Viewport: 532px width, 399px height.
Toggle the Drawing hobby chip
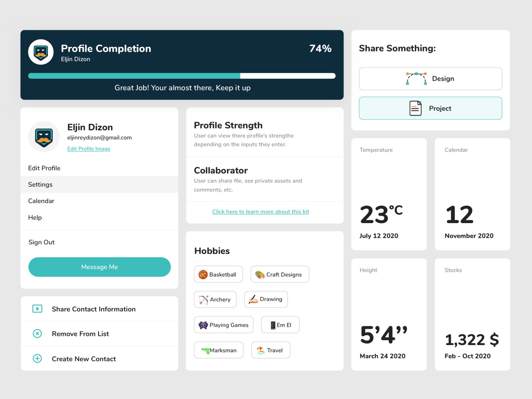coord(266,299)
